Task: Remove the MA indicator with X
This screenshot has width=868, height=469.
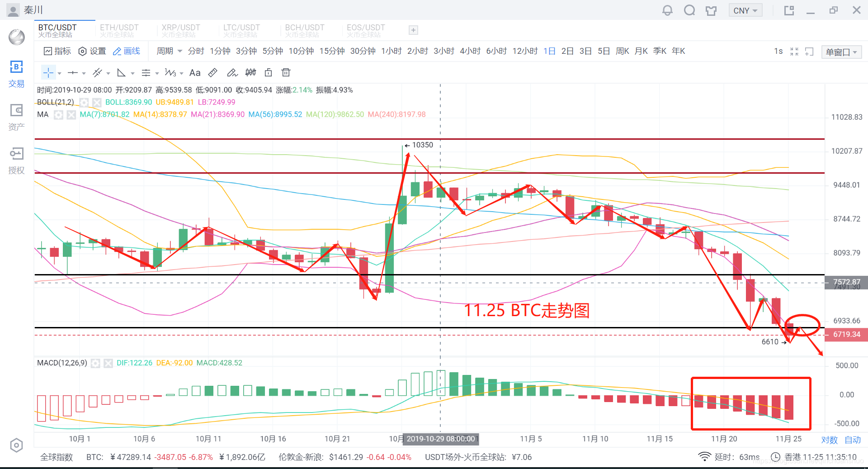Action: [71, 114]
